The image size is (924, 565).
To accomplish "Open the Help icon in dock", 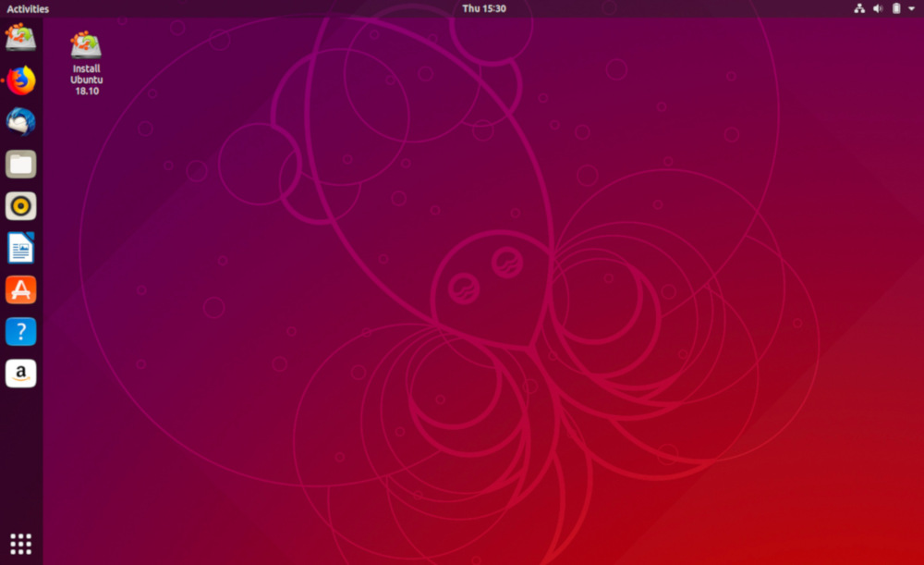I will point(21,331).
